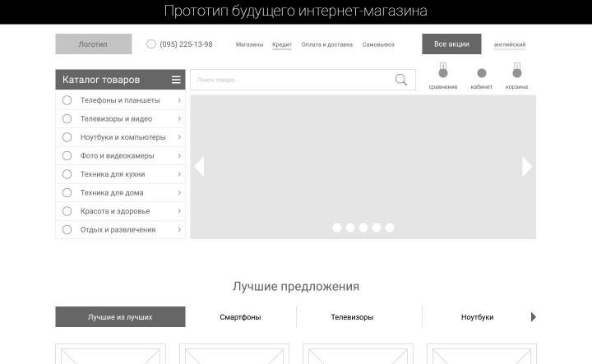Go to previous banner slide arrow

click(199, 167)
